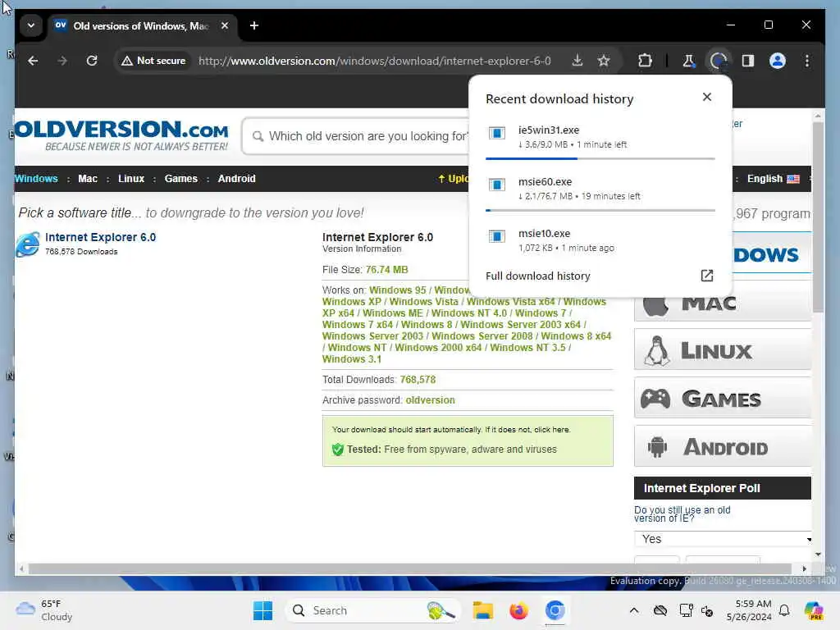Open the ANDROID platform banner

pyautogui.click(x=722, y=446)
